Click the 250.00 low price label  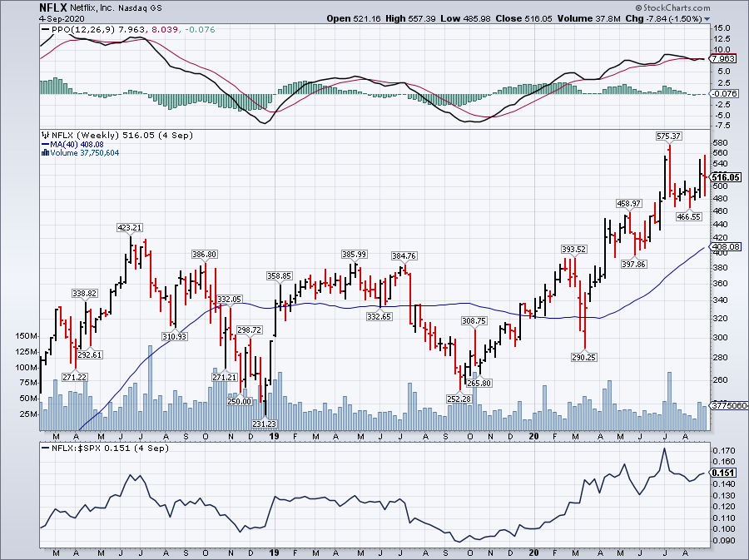[240, 402]
